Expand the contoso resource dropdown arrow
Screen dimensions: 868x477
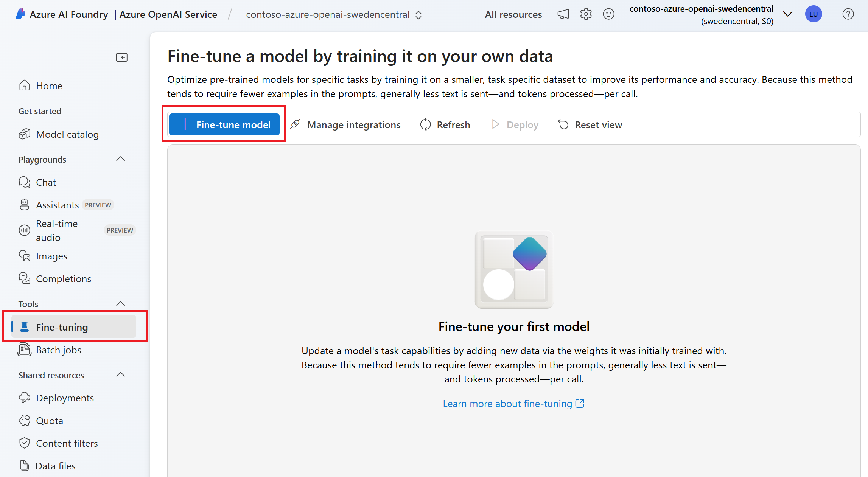[x=788, y=14]
